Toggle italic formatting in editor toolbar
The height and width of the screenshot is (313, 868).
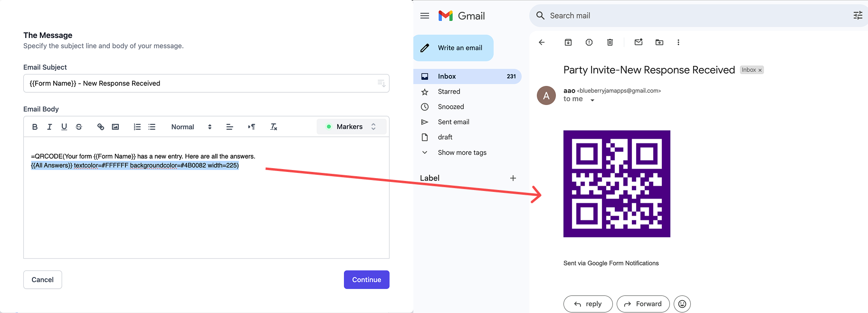click(49, 127)
